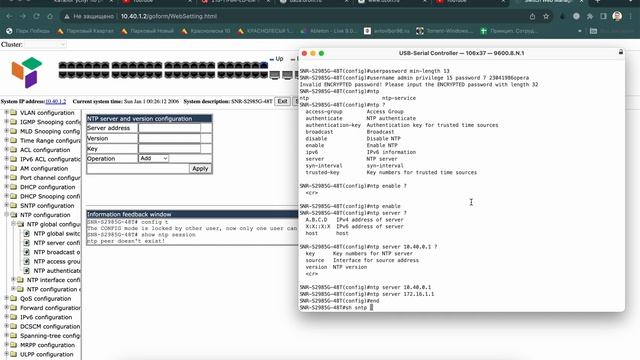Select the blue active port on the switch panel

coord(264,65)
